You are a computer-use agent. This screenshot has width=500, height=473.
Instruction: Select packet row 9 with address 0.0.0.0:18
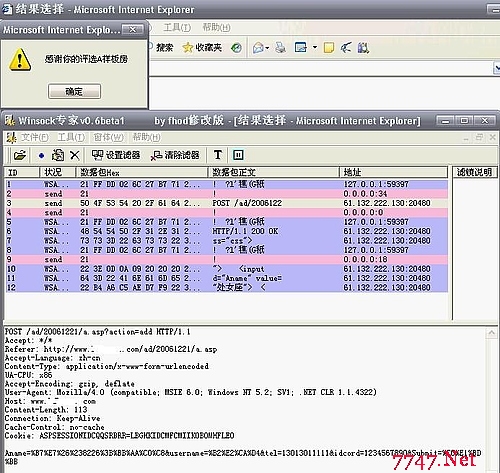click(227, 259)
